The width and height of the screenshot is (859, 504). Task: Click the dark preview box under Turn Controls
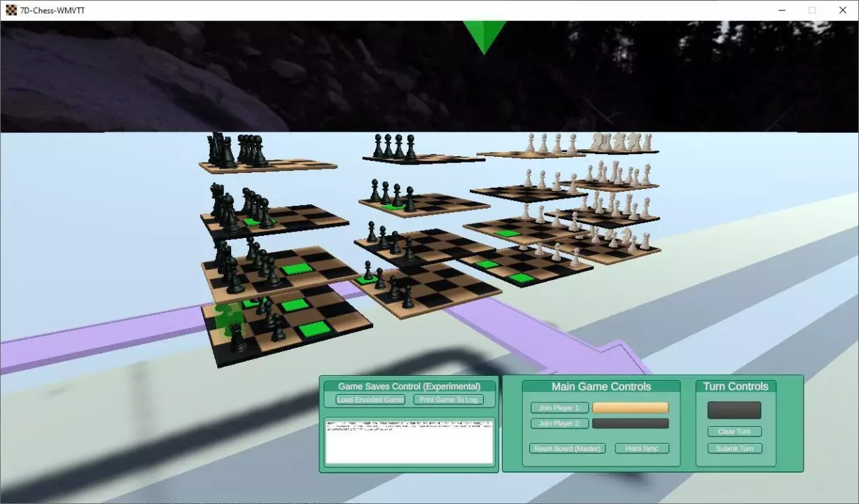tap(734, 409)
